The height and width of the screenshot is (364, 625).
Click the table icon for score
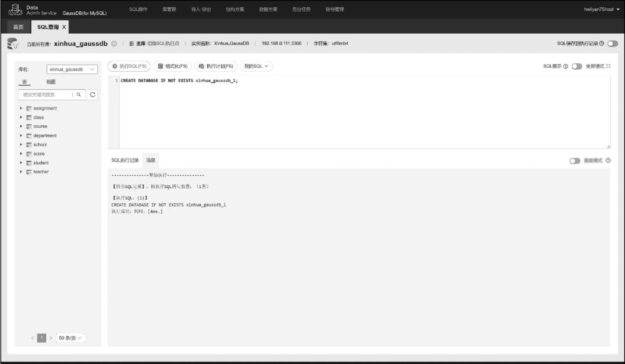point(29,154)
